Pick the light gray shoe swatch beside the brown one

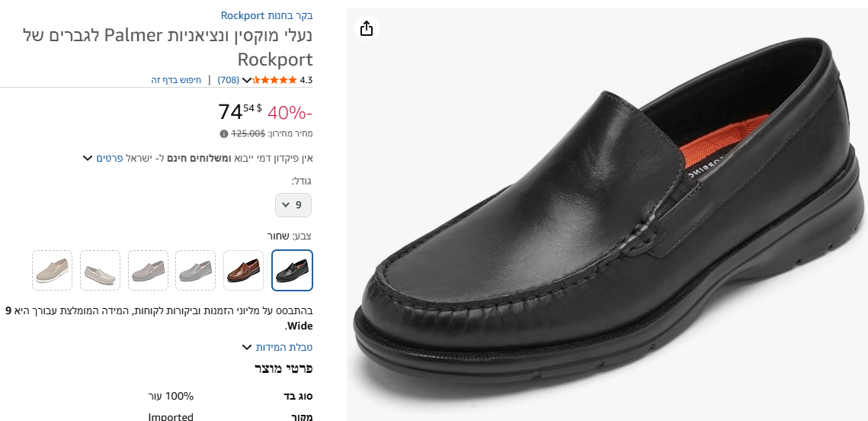pyautogui.click(x=196, y=270)
